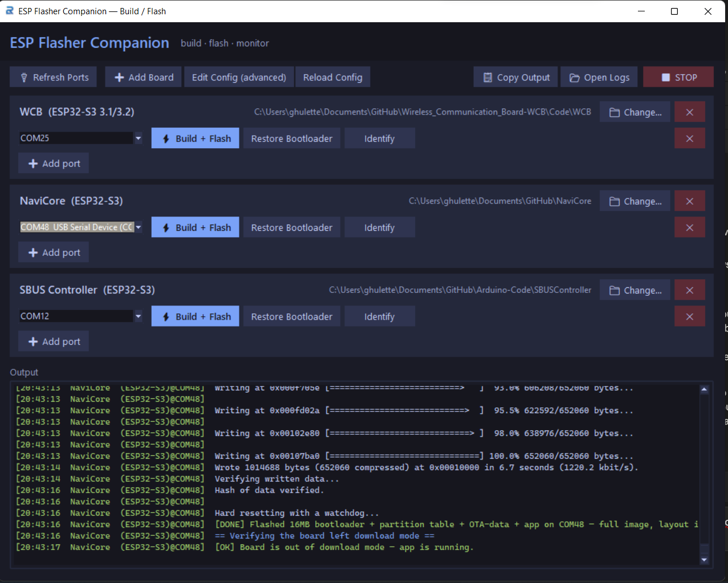Click the Refresh Ports button
This screenshot has height=583, width=728.
[53, 77]
